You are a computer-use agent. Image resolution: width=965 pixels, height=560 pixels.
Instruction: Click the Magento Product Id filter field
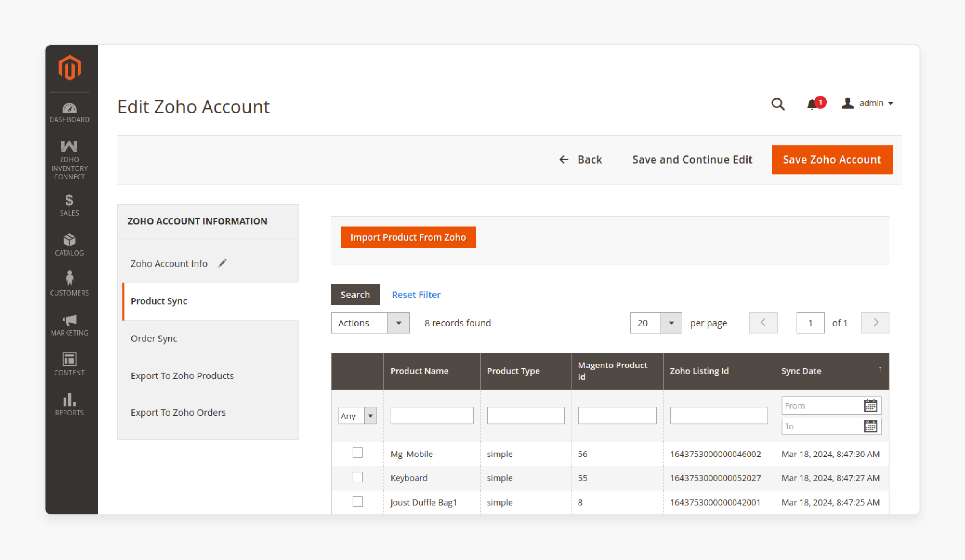tap(617, 415)
